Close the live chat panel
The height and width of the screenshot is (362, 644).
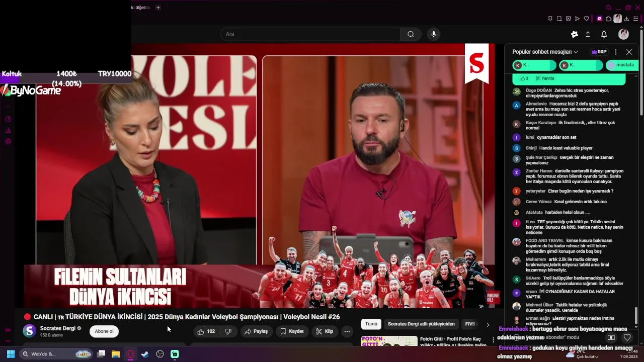[629, 52]
